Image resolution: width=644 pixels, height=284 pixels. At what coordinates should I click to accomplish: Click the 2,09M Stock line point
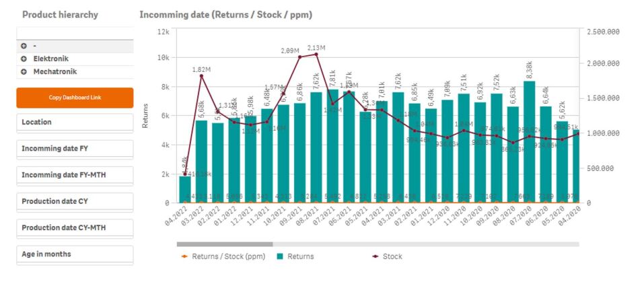coord(299,57)
